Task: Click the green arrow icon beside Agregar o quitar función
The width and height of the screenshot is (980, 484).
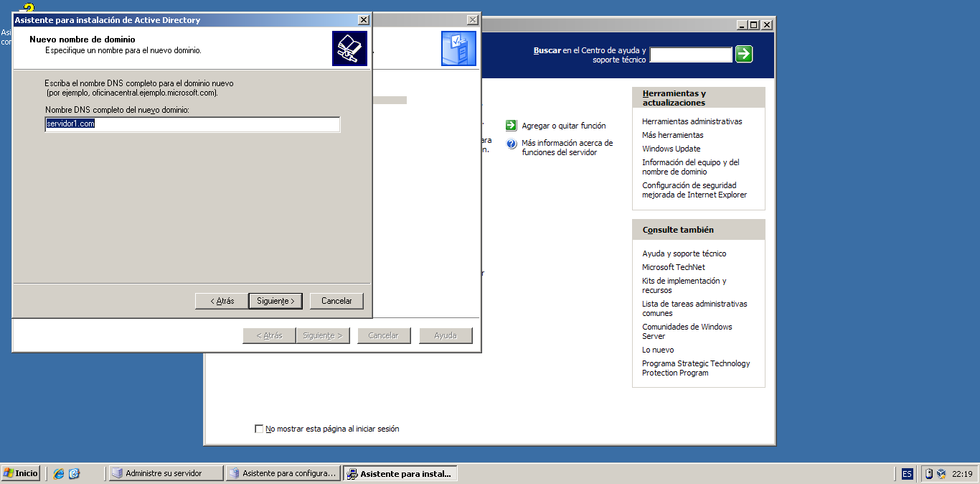Action: coord(511,125)
